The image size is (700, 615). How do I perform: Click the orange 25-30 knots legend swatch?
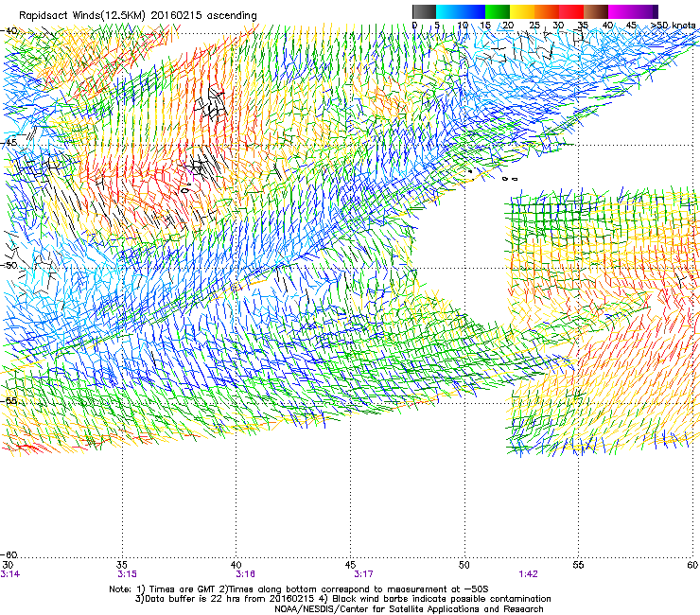[x=547, y=11]
